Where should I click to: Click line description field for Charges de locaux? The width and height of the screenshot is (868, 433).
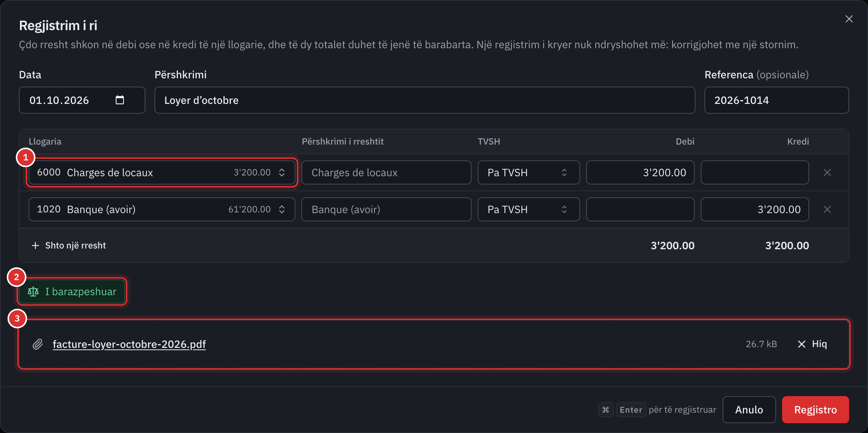[386, 172]
